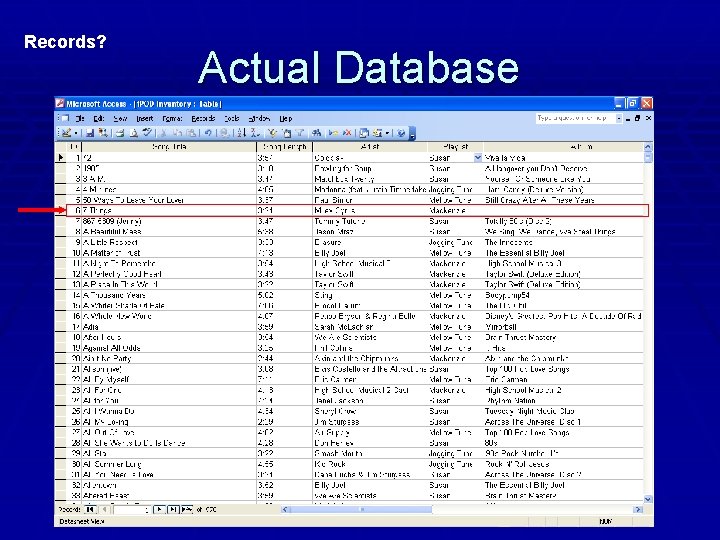
Task: Select the "Still Crazy After All These Years" cell
Action: [563, 200]
